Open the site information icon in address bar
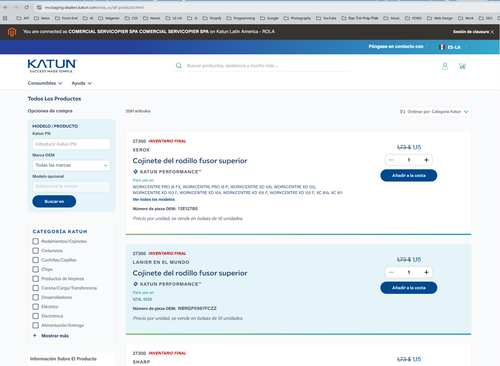 (39, 7)
